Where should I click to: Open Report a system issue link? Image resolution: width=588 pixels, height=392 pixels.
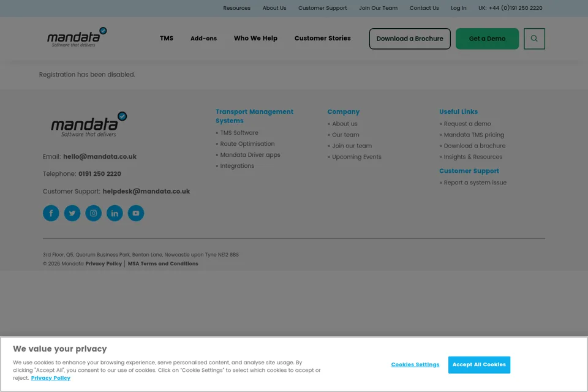click(x=475, y=183)
